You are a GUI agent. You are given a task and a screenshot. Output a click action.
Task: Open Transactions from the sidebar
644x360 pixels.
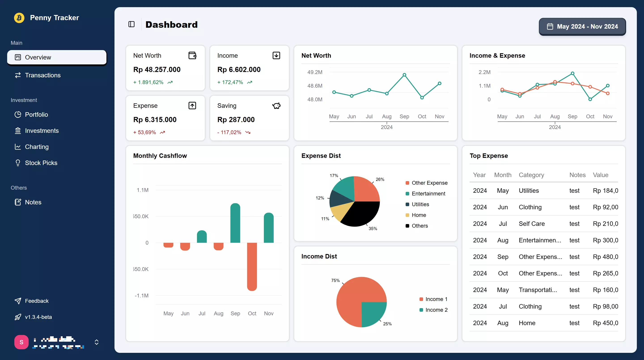coord(57,75)
